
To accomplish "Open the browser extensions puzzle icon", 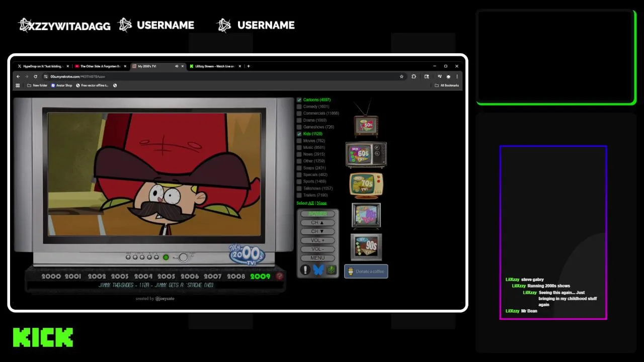I will [414, 76].
